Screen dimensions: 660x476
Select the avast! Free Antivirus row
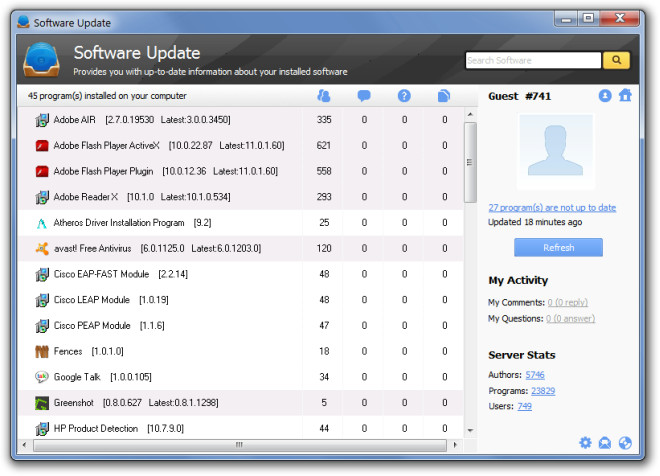point(240,248)
